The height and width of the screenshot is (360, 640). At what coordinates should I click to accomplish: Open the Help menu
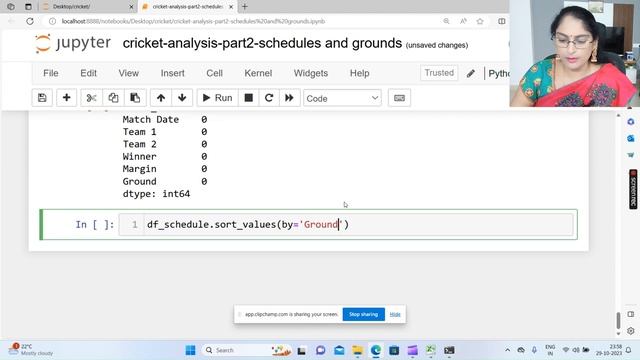[359, 73]
